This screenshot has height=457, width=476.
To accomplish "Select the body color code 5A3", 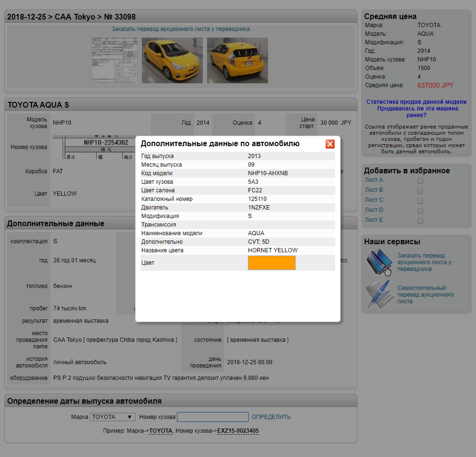I will click(x=253, y=182).
